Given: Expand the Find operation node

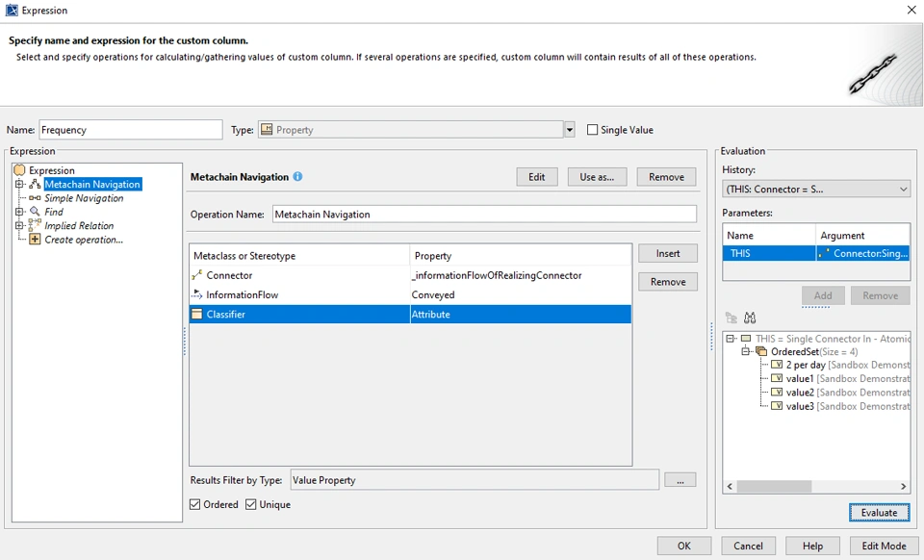Looking at the screenshot, I should point(19,212).
